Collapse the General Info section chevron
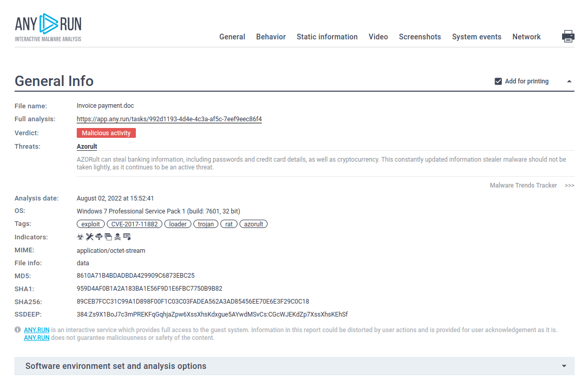The height and width of the screenshot is (386, 588). (569, 81)
